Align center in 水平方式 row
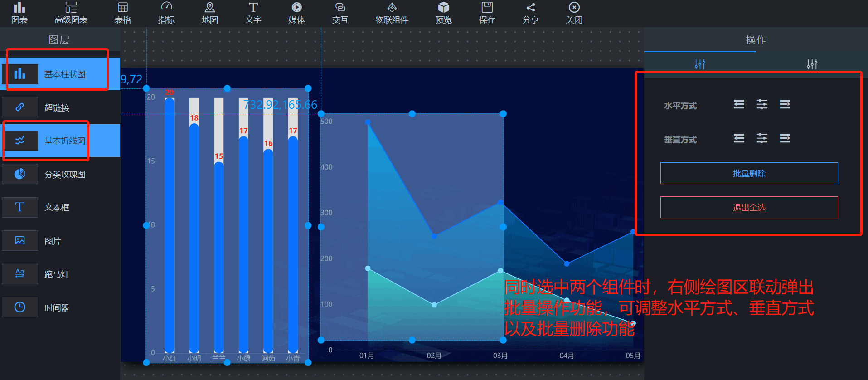This screenshot has height=380, width=868. [762, 105]
